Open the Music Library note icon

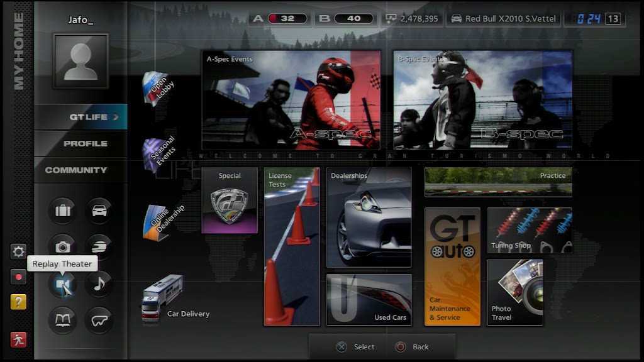pyautogui.click(x=99, y=284)
